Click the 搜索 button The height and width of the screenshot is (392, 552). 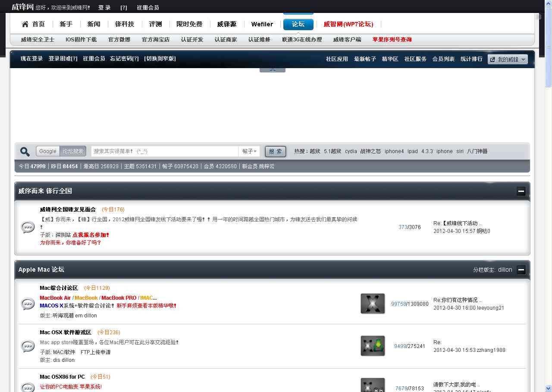click(x=275, y=151)
